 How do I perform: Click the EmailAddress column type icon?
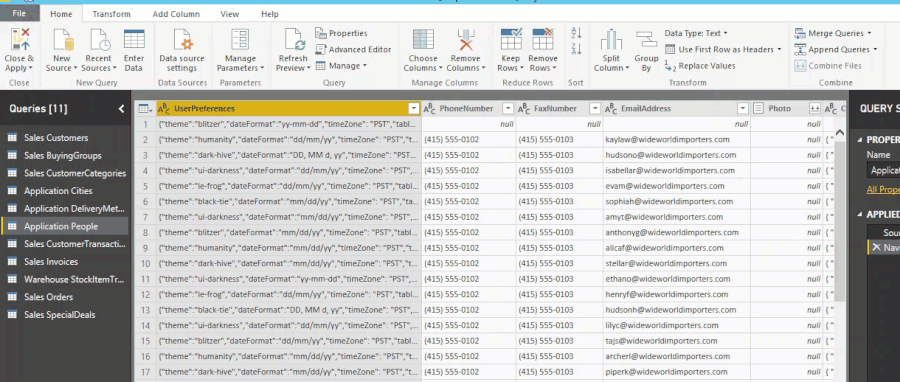611,108
